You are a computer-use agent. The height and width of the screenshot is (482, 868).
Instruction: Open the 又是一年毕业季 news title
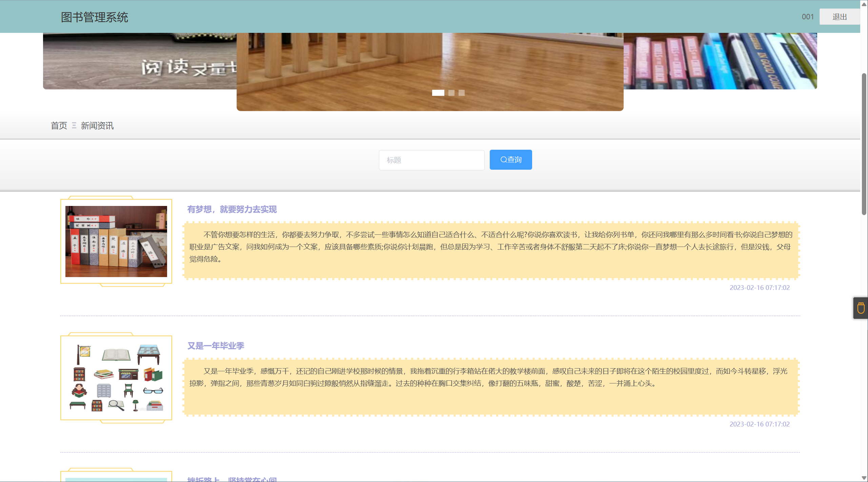click(216, 346)
